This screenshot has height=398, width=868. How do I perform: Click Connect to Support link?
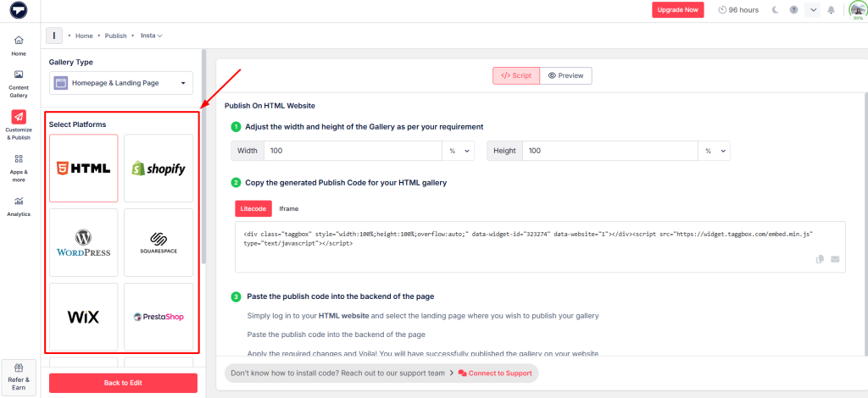click(495, 373)
